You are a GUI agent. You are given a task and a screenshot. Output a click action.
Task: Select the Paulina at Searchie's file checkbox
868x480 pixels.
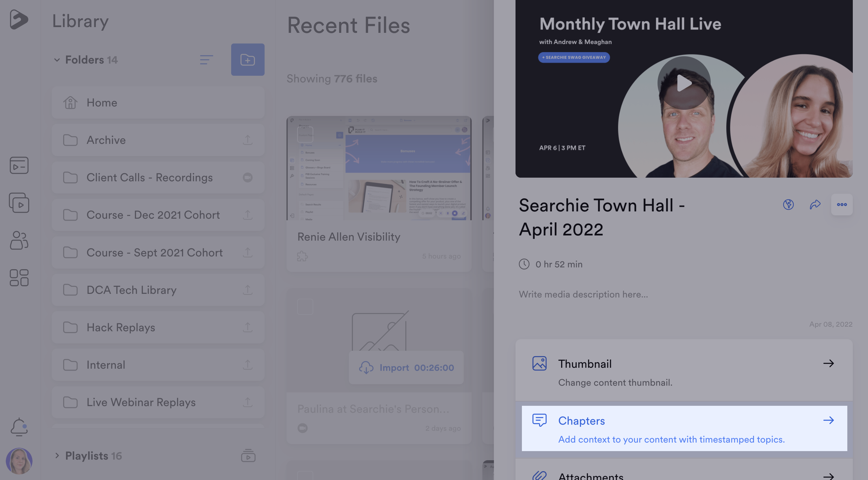[305, 306]
